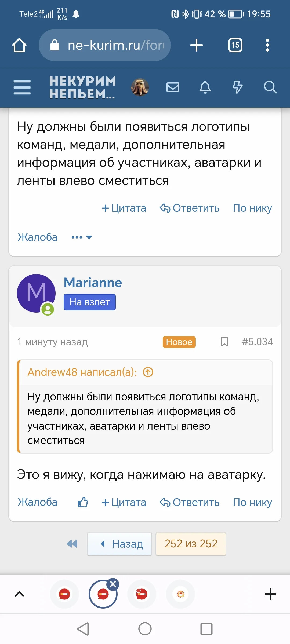Open tab switcher showing 15 tabs
Viewport: 290px width, 644px height.
[235, 45]
